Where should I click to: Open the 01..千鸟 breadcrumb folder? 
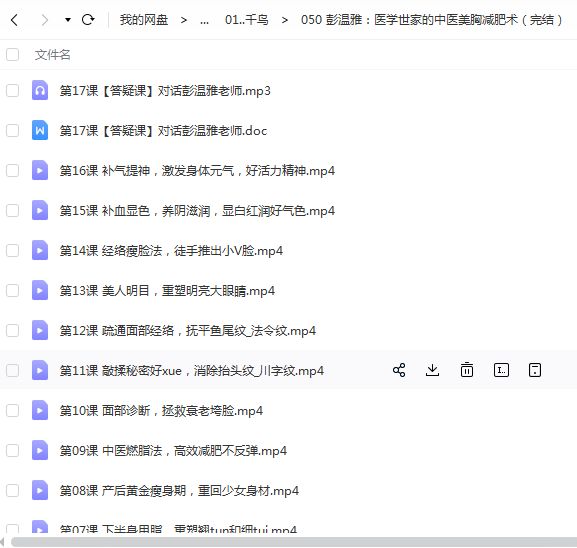coord(247,20)
